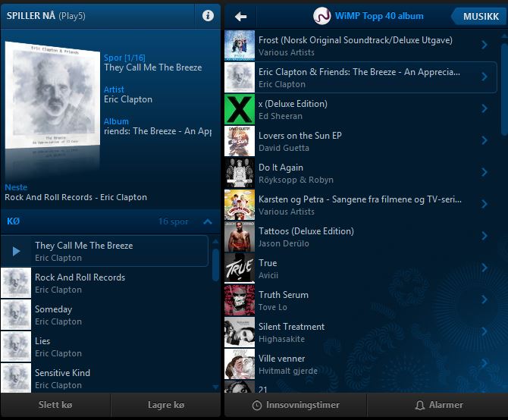The image size is (508, 420).
Task: Click the queue scrollbar thumb
Action: click(215, 265)
